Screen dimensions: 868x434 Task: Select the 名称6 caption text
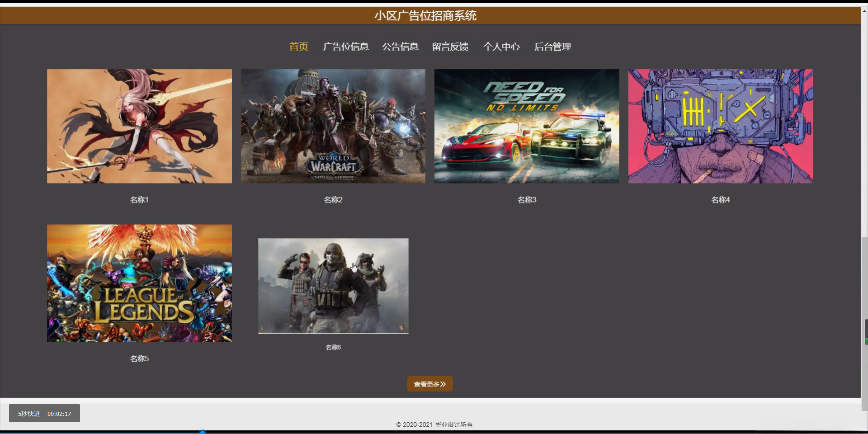(x=333, y=347)
